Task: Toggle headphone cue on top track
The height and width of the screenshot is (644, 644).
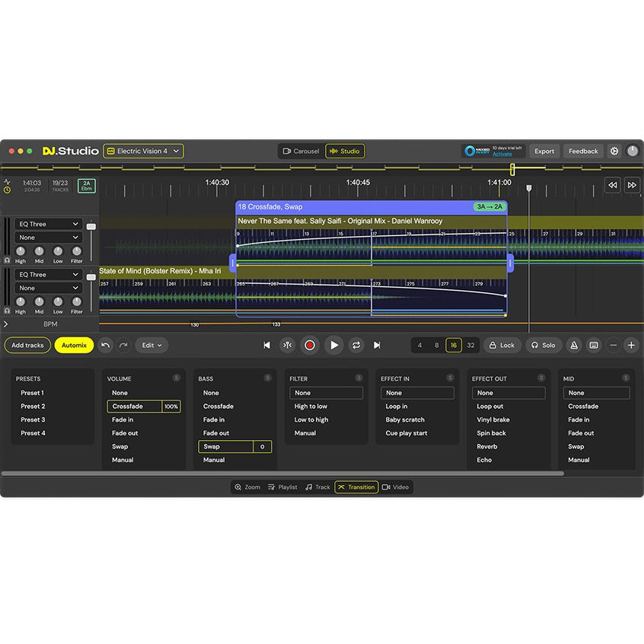Action: (x=7, y=260)
